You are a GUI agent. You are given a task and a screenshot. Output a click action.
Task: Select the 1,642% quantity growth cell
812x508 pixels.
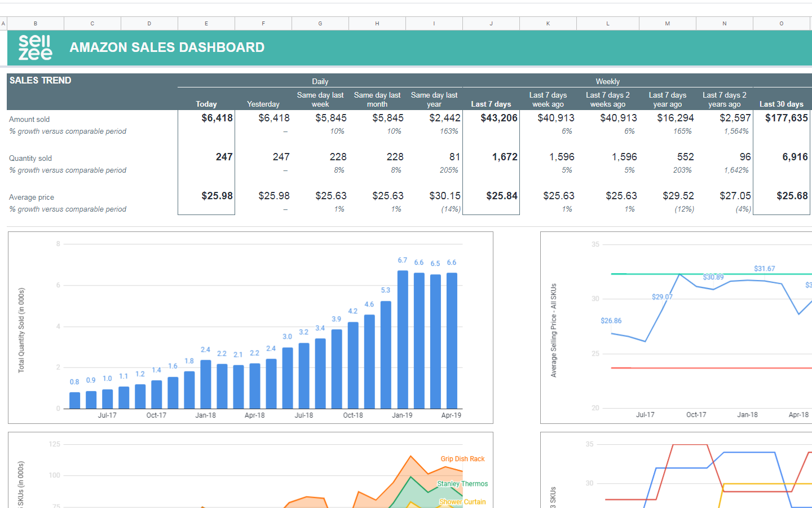(x=736, y=170)
